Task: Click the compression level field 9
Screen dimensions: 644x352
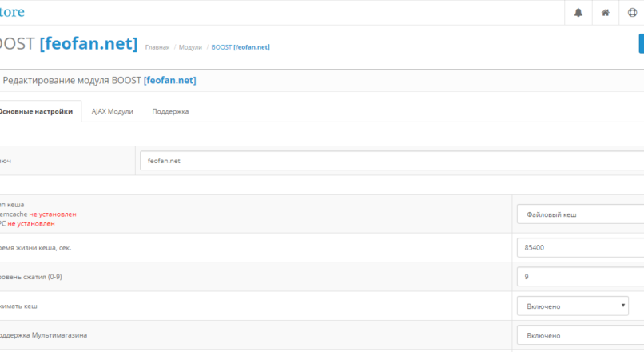Action: pos(580,277)
